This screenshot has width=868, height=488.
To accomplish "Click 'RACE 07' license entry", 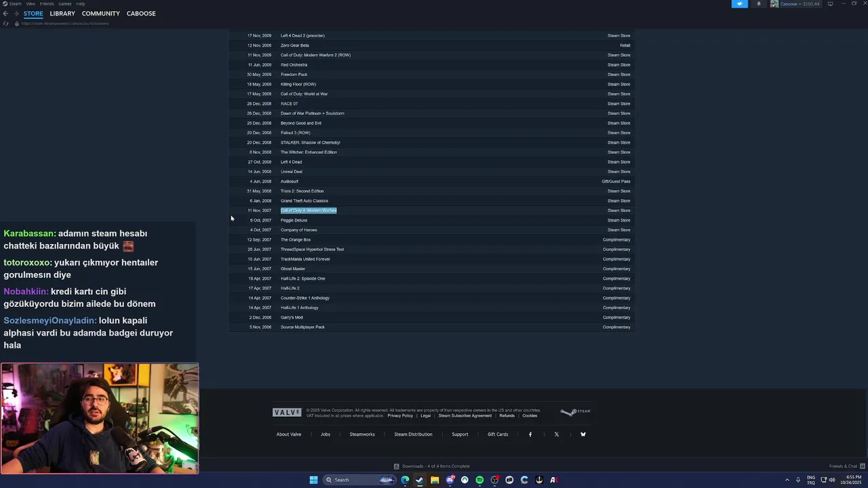I will [x=289, y=104].
